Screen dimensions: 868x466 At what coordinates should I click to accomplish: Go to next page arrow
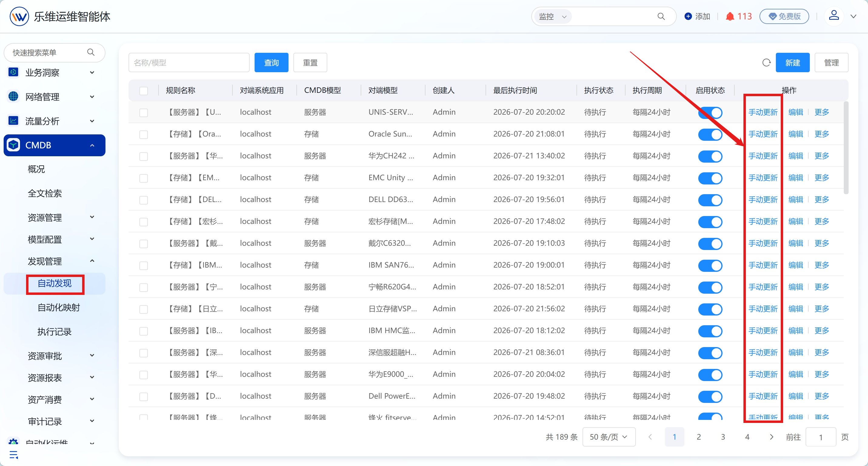click(771, 437)
